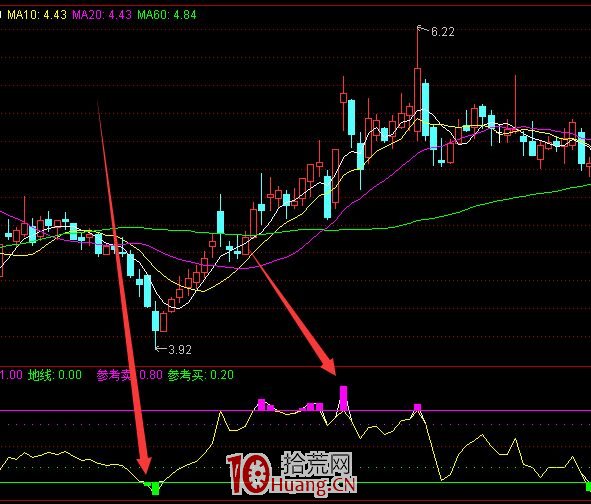
Task: Select the MA20: 4.43 indicator label
Action: (x=102, y=15)
